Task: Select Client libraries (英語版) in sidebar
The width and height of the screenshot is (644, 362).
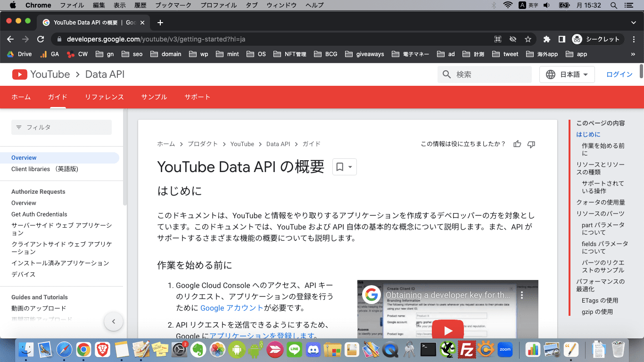Action: [x=45, y=169]
